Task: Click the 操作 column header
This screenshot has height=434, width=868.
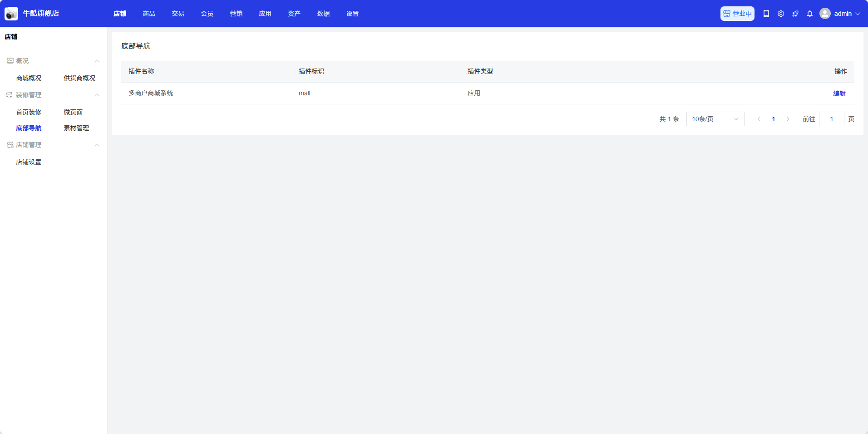Action: (x=841, y=71)
